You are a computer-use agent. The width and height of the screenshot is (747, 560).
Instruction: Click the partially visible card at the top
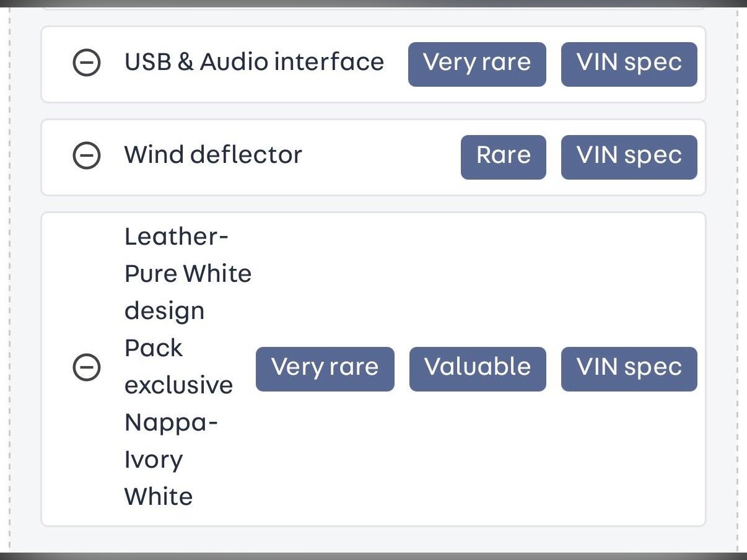[373, 6]
